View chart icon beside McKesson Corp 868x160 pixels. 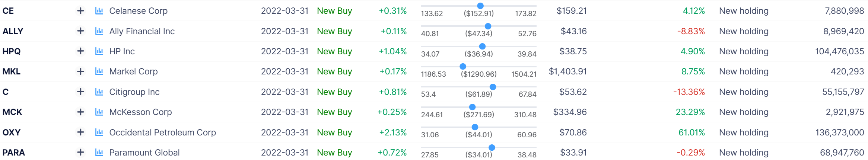[99, 112]
